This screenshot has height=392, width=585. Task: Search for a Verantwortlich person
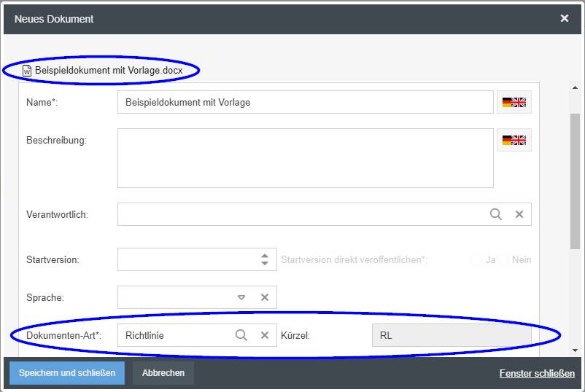click(496, 214)
